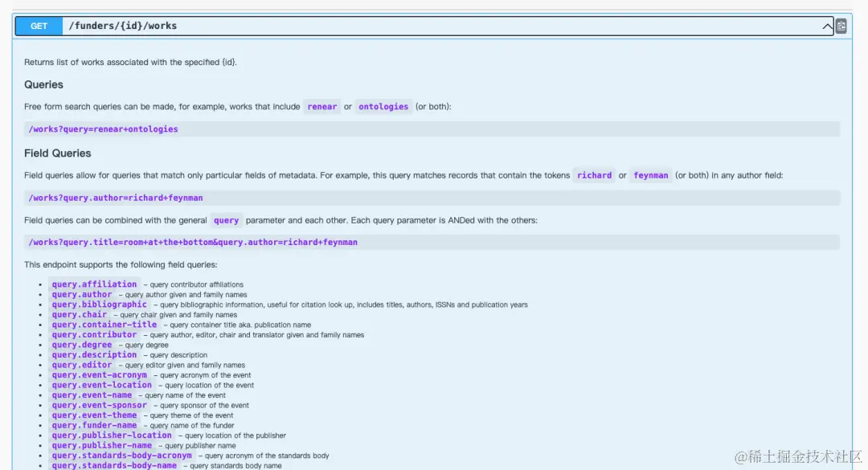Viewport: 868px width, 470px height.
Task: Click query.description in the field list
Action: [x=94, y=355]
